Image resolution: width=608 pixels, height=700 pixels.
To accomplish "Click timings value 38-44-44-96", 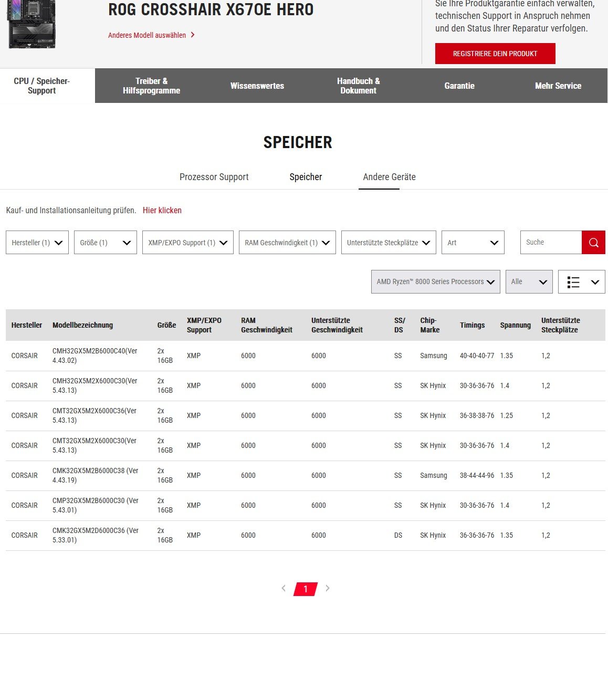I will point(477,475).
